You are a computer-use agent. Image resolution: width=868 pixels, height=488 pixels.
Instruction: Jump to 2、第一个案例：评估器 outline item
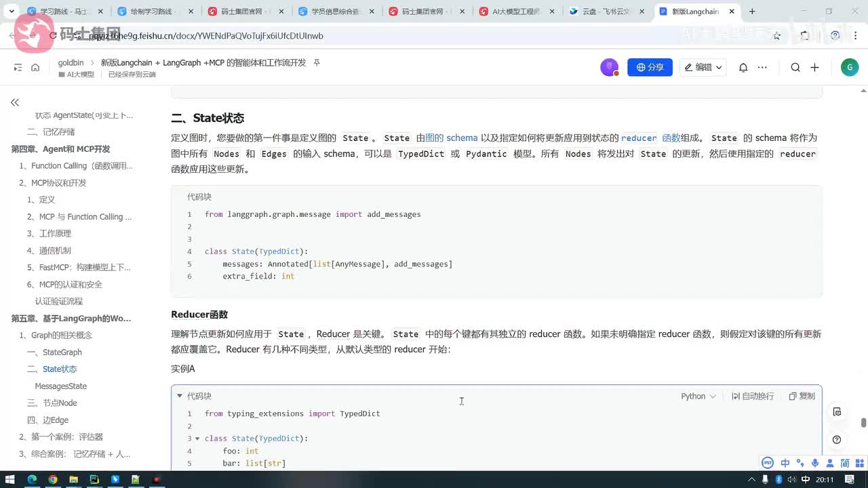tap(61, 437)
